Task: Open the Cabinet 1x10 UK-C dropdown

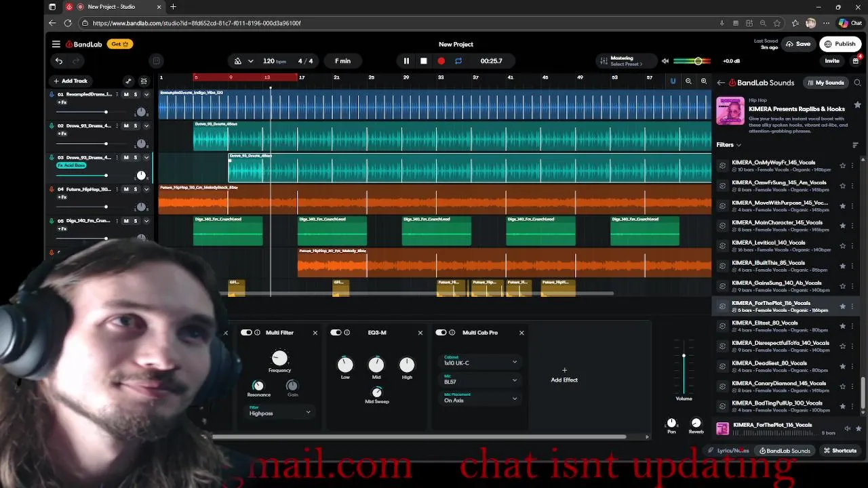Action: 480,361
